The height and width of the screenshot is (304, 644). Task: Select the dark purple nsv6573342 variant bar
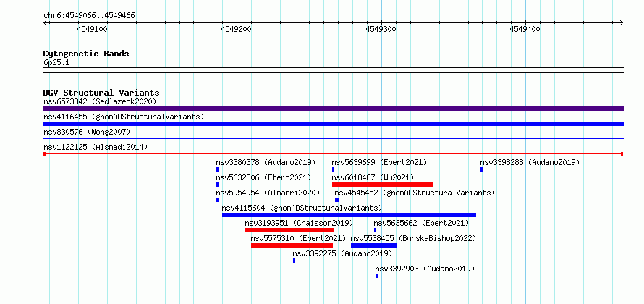[333, 109]
